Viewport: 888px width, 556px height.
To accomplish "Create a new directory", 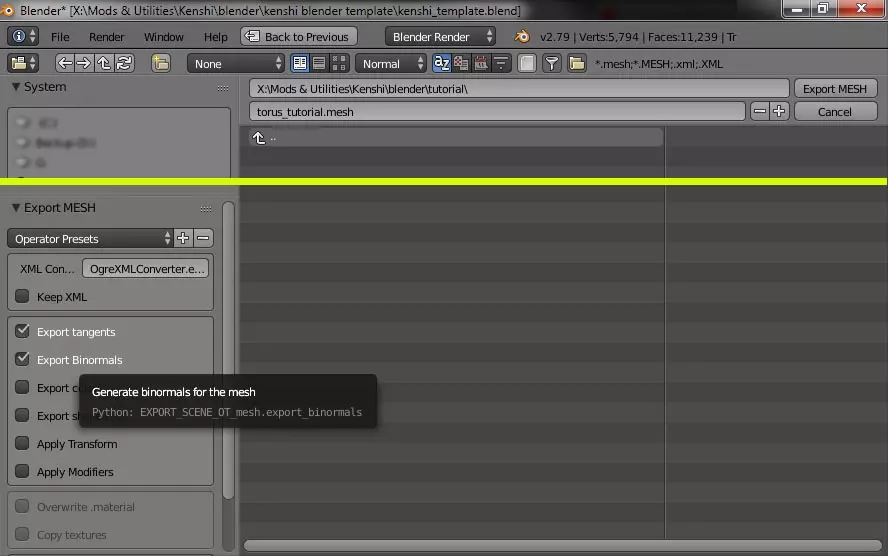I will pyautogui.click(x=161, y=63).
